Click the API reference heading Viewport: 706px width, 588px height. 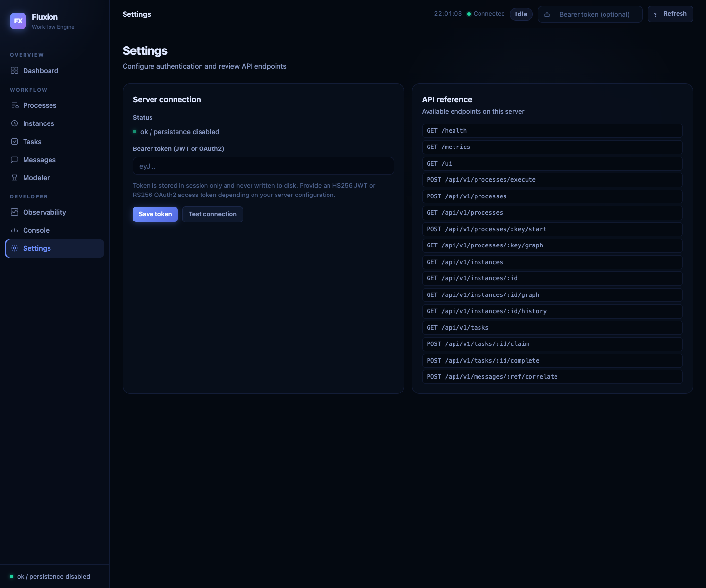point(447,99)
